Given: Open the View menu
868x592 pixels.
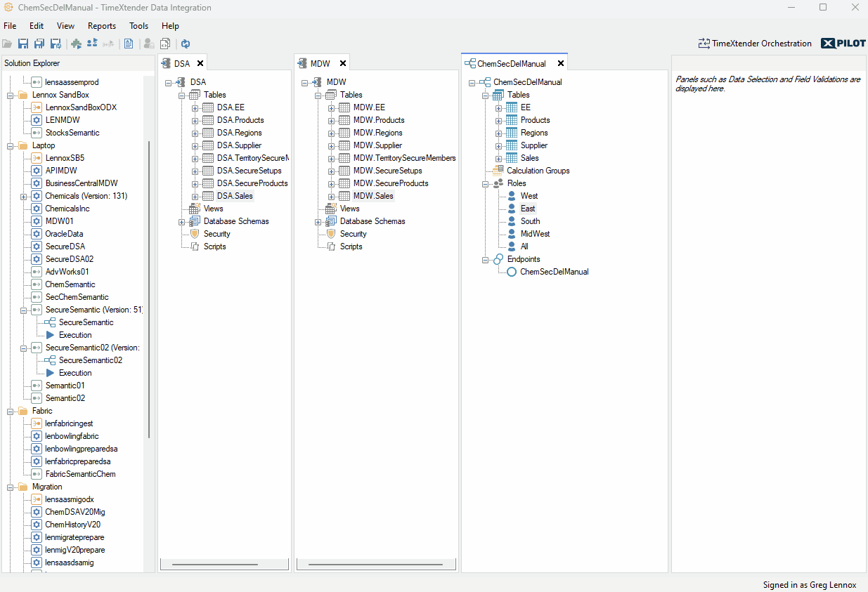Looking at the screenshot, I should click(65, 26).
